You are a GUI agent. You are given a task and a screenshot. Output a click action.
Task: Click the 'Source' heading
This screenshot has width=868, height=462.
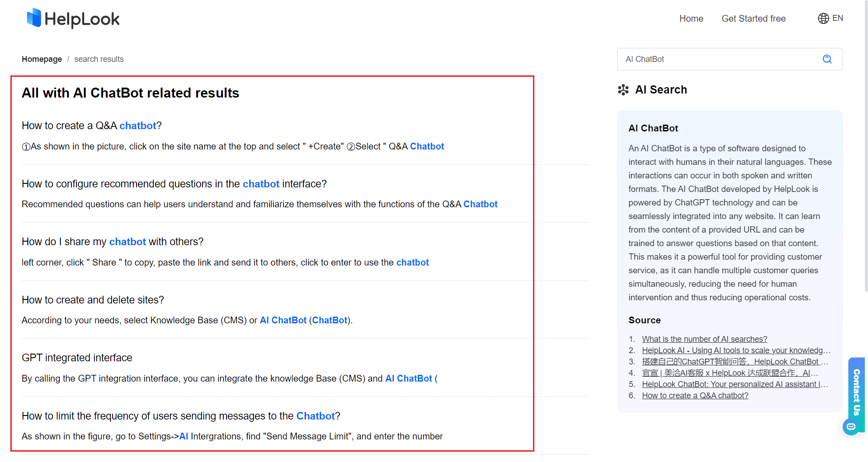pos(645,320)
